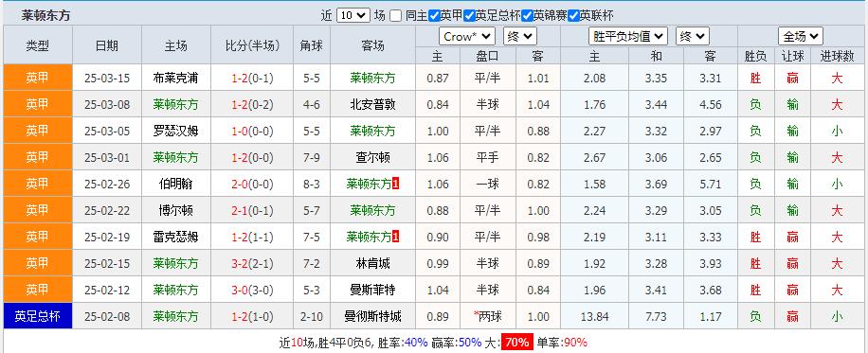Image resolution: width=868 pixels, height=353 pixels.
Task: Click score 3-0(3-0) against 曼斯菲特
Action: [252, 290]
